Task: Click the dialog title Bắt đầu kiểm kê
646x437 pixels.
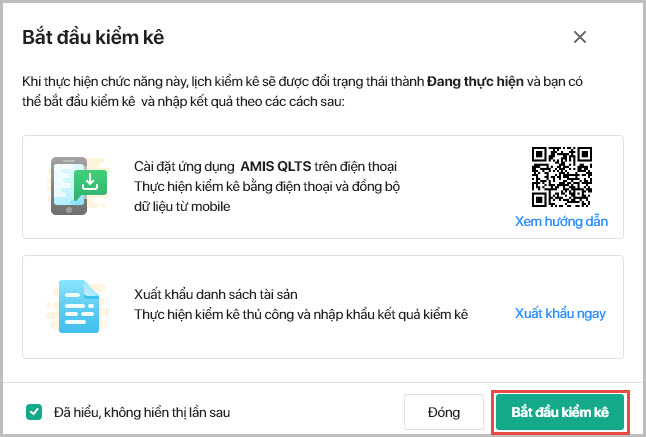Action: tap(92, 38)
